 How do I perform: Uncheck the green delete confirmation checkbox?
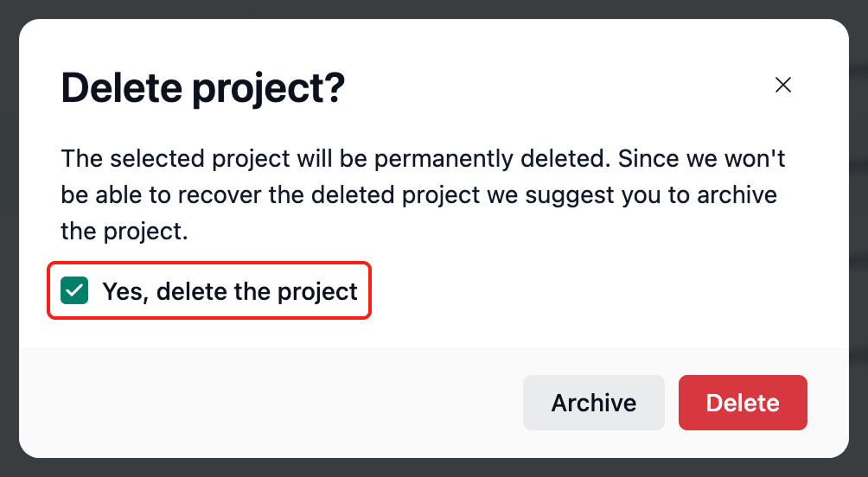(x=74, y=291)
